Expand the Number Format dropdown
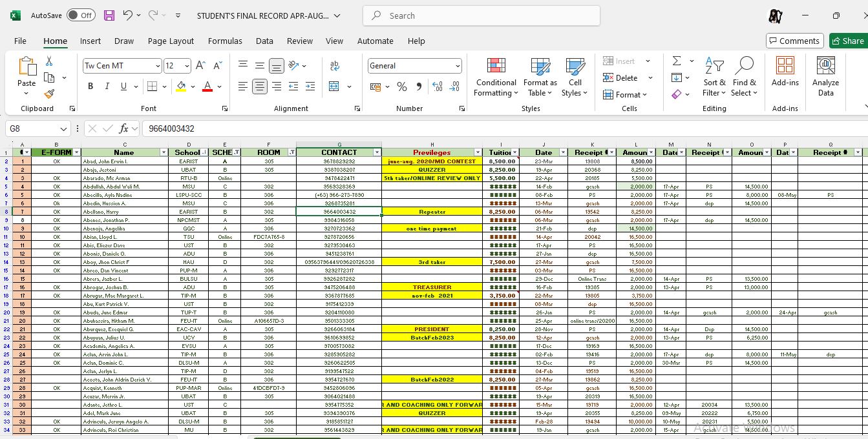 click(458, 66)
